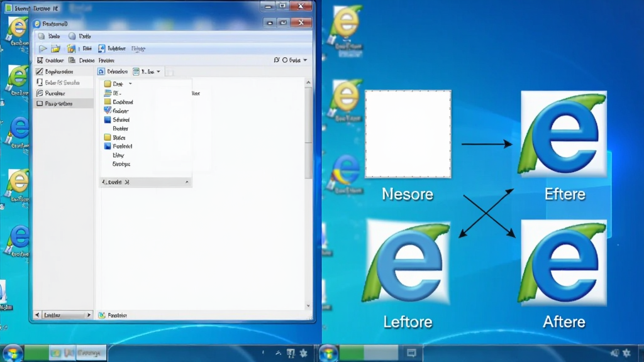The image size is (644, 362).
Task: Open the large Leftore browser icon
Action: (407, 263)
